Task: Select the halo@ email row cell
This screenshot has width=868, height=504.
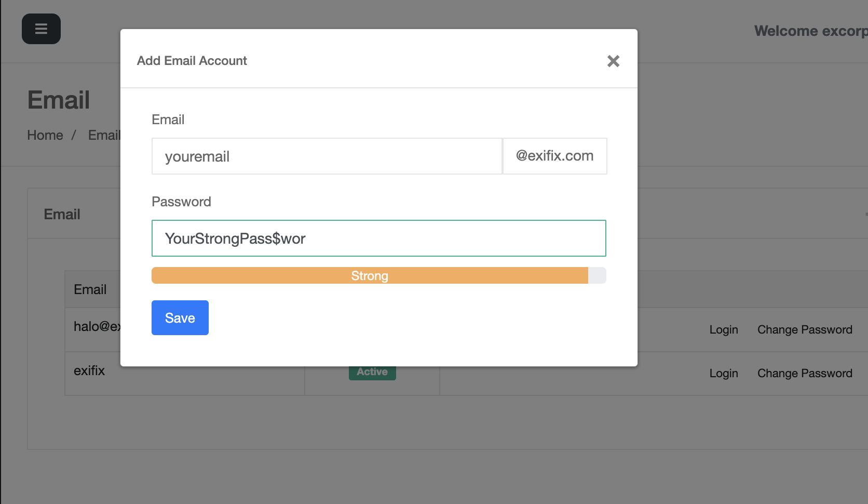Action: click(97, 327)
